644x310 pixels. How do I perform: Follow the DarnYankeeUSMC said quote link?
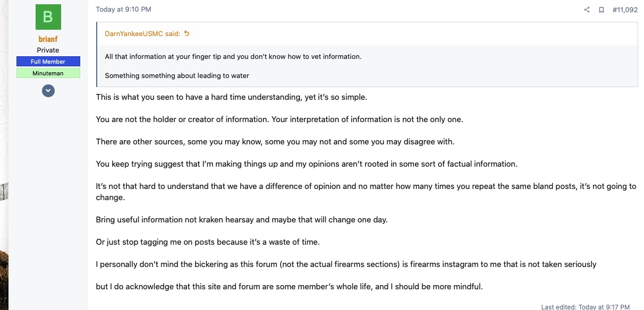tap(142, 33)
